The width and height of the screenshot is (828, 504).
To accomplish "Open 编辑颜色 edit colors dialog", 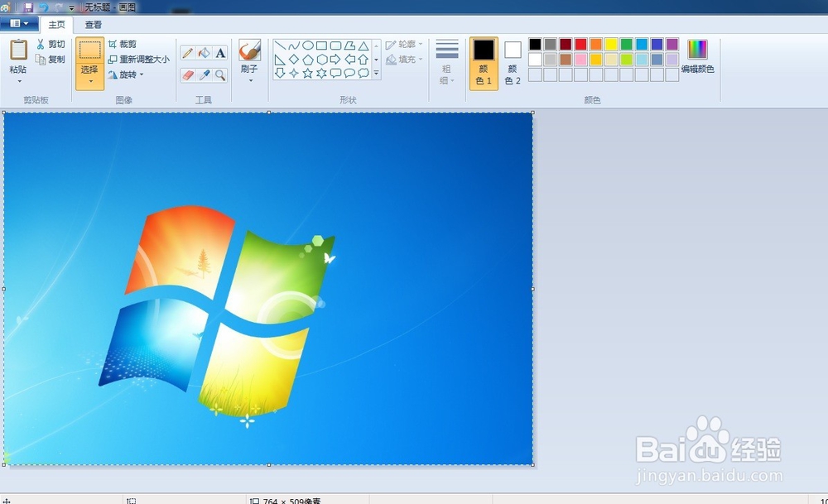I will (x=697, y=56).
